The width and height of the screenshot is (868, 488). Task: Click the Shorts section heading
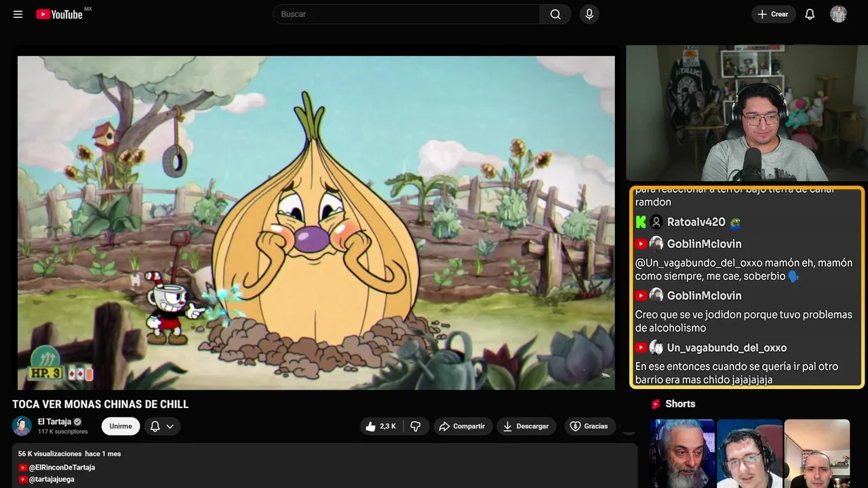tap(680, 404)
